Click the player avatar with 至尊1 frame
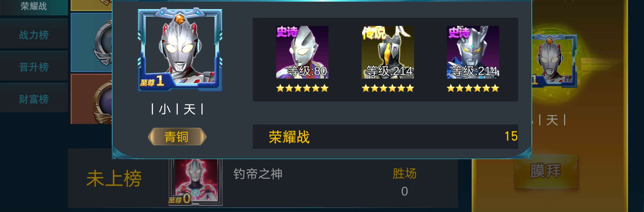This screenshot has width=644, height=212. click(180, 50)
